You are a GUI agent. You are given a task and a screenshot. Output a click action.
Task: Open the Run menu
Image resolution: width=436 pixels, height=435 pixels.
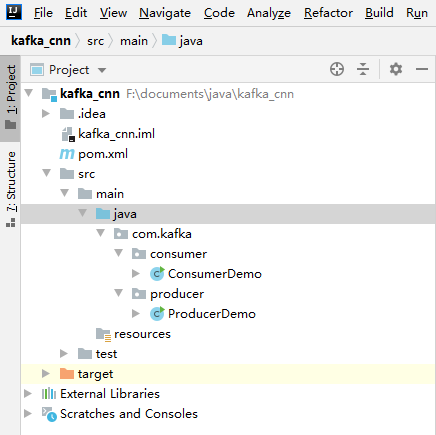417,13
